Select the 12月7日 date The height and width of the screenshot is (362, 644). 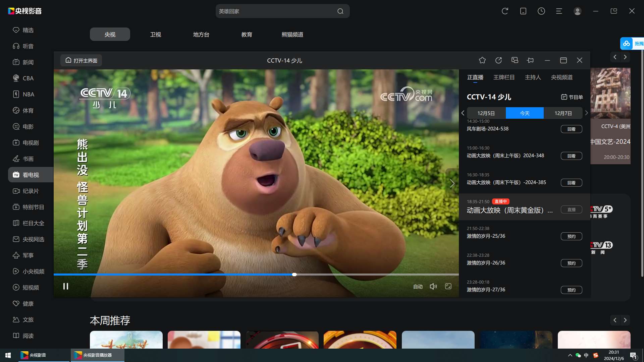563,113
